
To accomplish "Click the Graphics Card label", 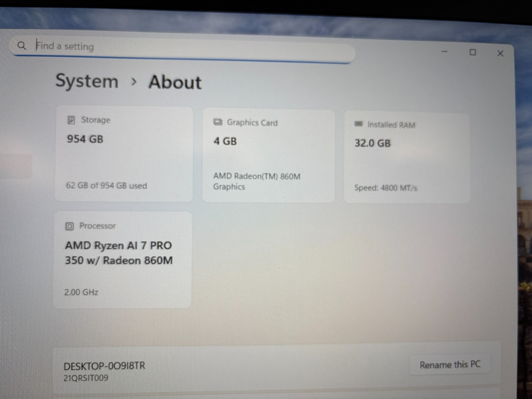I will pyautogui.click(x=252, y=123).
